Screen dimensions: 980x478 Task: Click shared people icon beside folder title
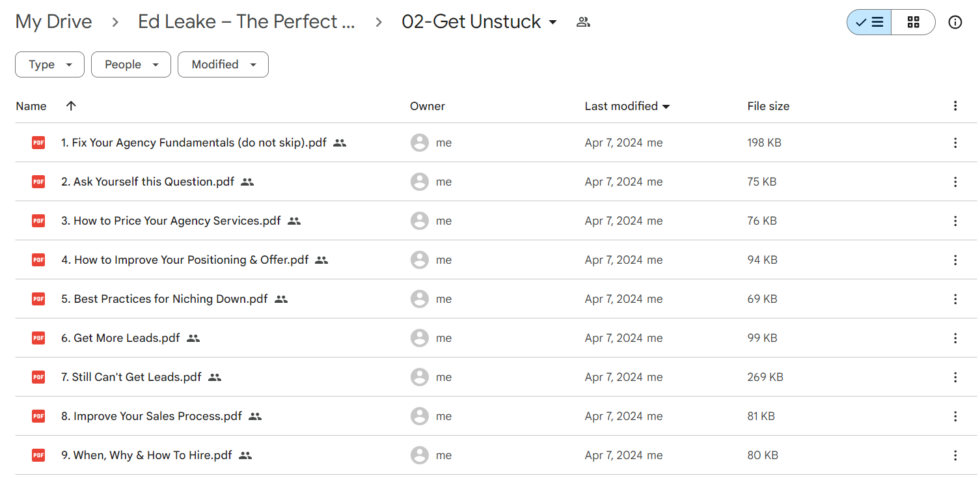tap(583, 22)
